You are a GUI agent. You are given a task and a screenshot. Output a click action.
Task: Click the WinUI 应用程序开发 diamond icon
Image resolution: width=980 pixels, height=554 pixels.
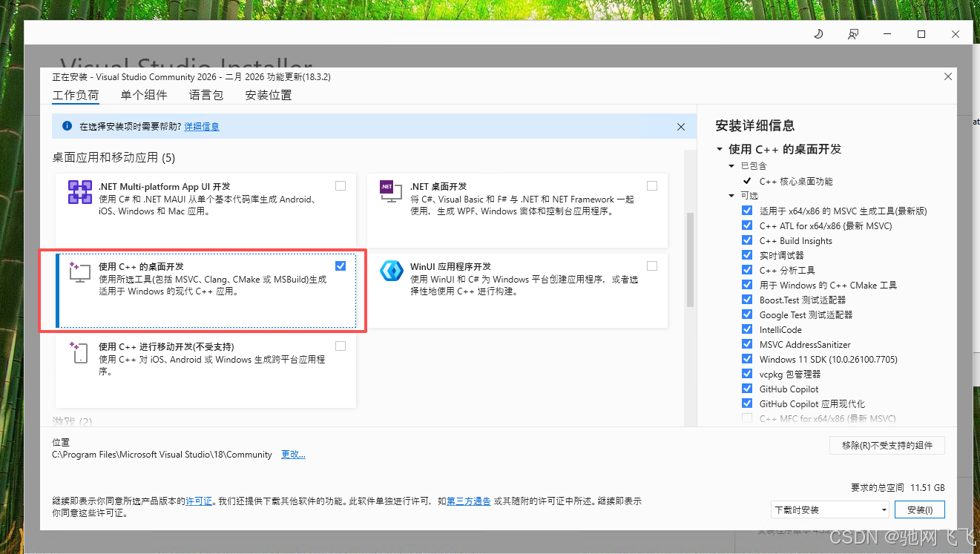tap(391, 271)
